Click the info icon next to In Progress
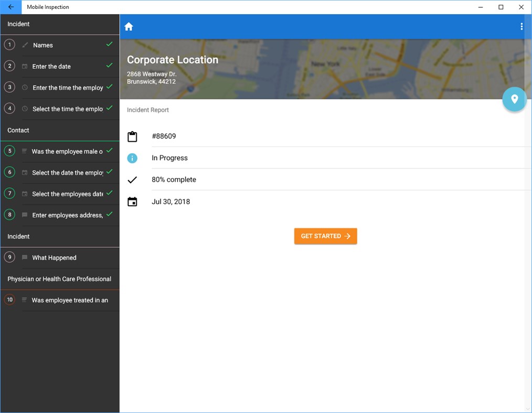Viewport: 532px width, 413px height. pos(133,157)
